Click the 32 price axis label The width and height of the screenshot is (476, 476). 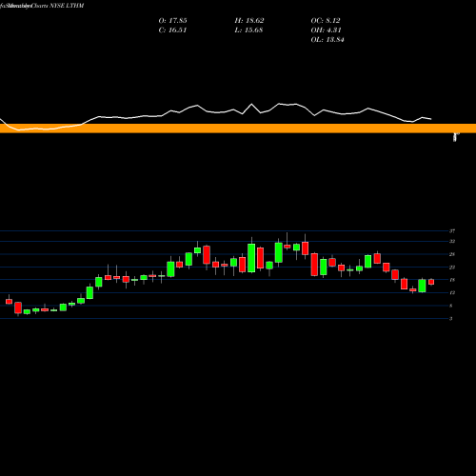point(452,241)
